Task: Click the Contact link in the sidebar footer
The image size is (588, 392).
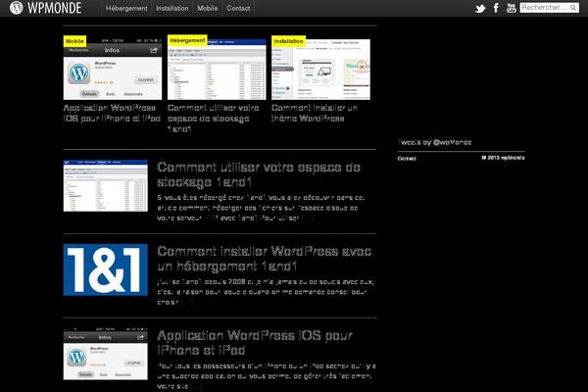Action: point(407,159)
